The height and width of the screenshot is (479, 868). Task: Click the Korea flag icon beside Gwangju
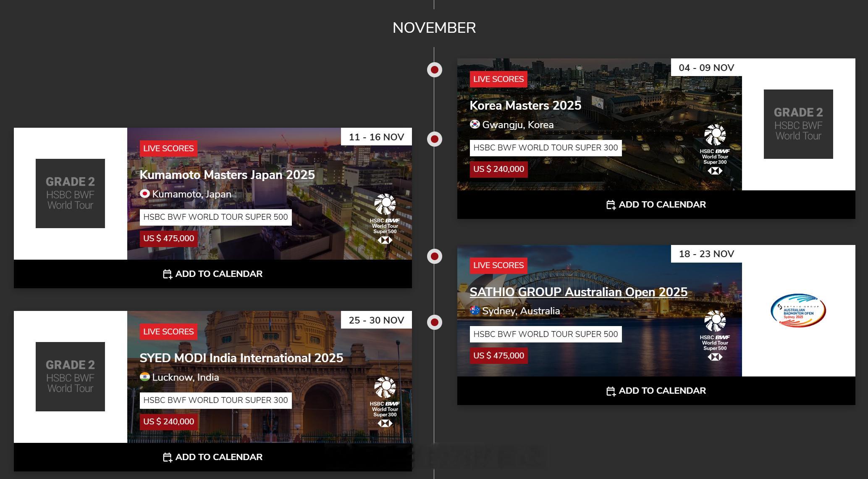(475, 124)
